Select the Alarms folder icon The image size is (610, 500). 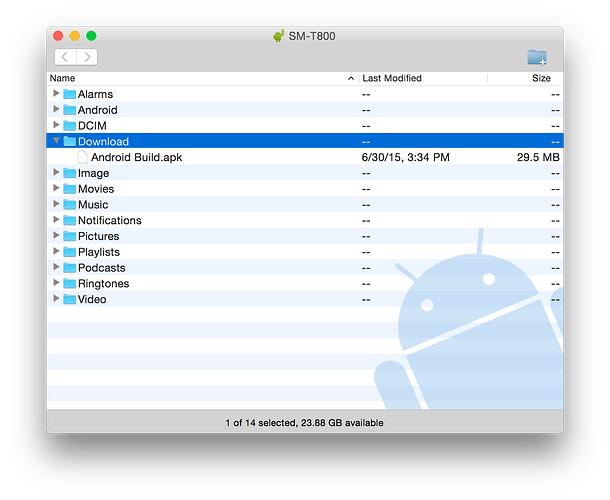tap(70, 94)
